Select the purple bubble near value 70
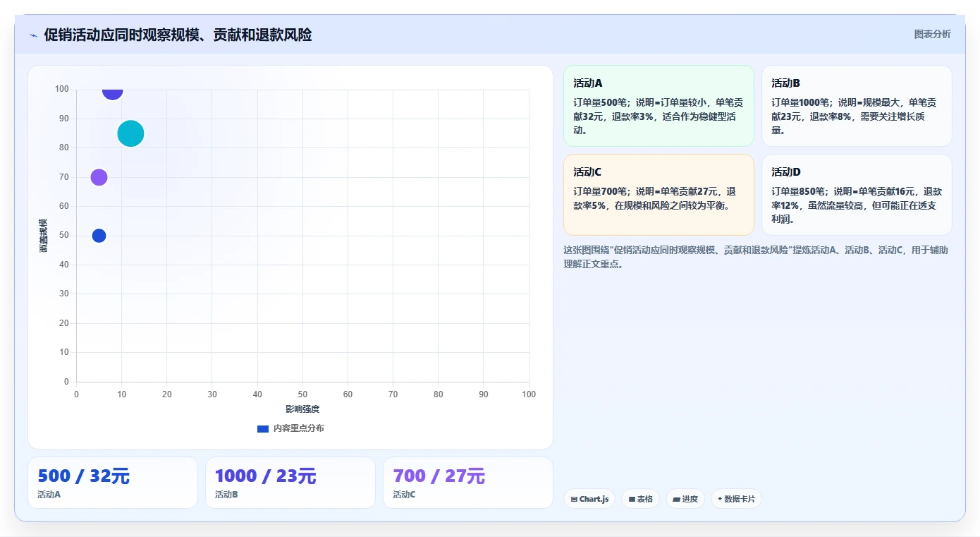980x537 pixels. (99, 177)
